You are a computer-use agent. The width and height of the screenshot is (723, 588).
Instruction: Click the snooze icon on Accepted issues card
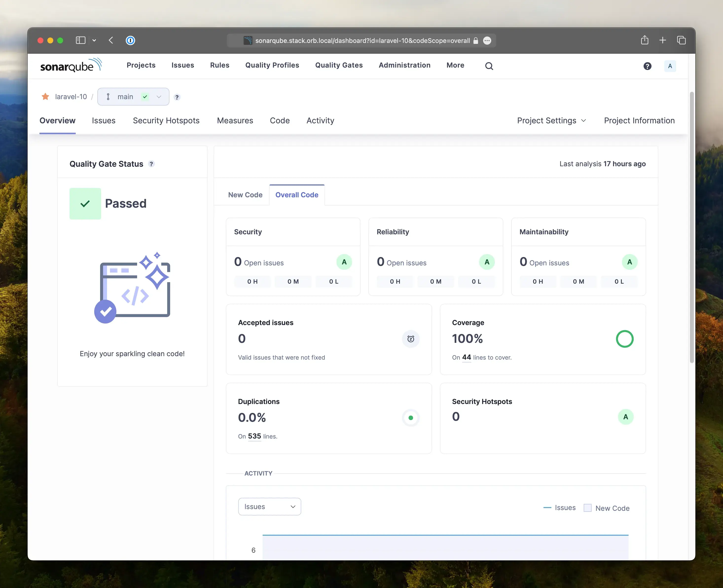coord(410,339)
